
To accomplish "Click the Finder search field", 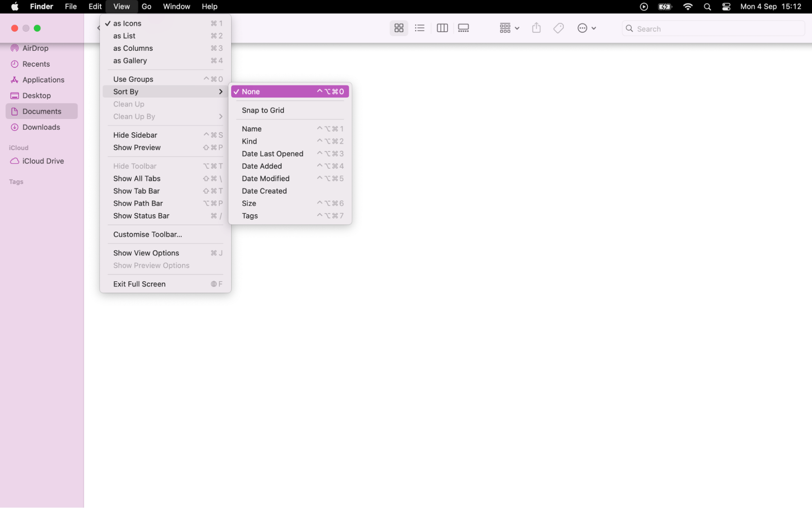I will click(713, 28).
